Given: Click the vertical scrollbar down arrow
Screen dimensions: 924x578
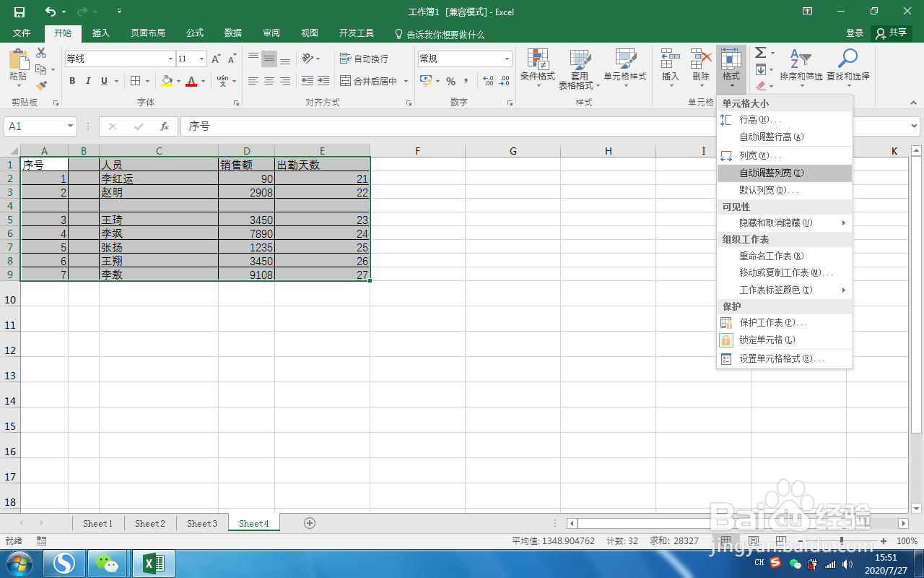Looking at the screenshot, I should coord(916,509).
